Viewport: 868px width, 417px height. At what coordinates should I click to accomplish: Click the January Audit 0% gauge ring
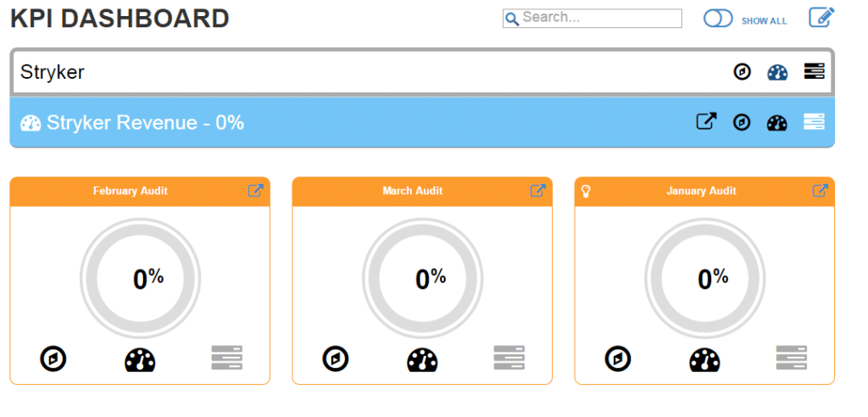pyautogui.click(x=704, y=279)
